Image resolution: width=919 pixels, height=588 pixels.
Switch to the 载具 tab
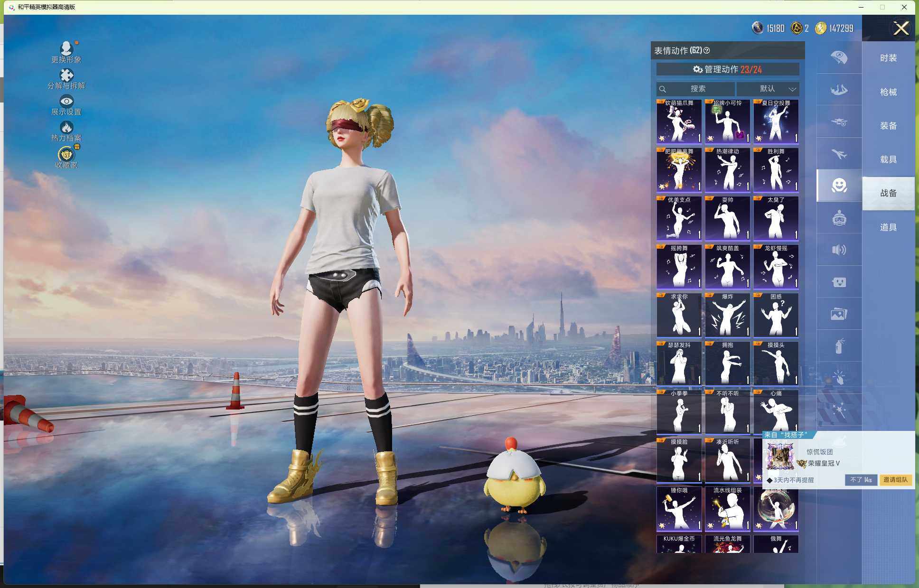pyautogui.click(x=888, y=159)
